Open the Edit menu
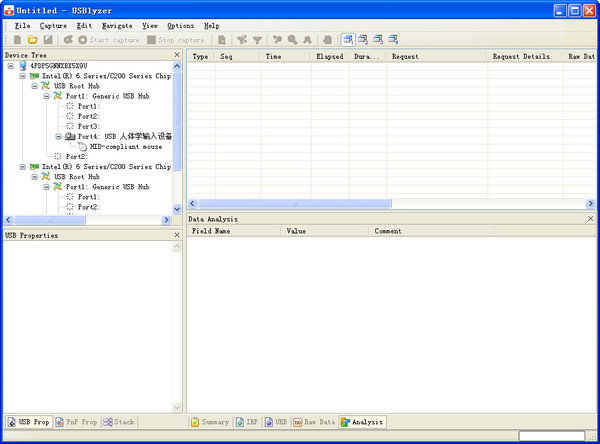This screenshot has width=600, height=444. click(84, 26)
